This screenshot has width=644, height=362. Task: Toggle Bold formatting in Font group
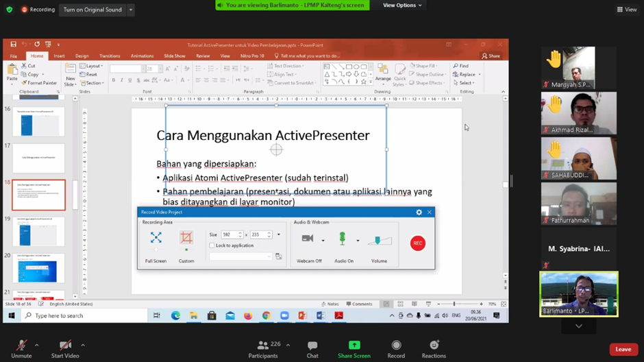[x=114, y=80]
